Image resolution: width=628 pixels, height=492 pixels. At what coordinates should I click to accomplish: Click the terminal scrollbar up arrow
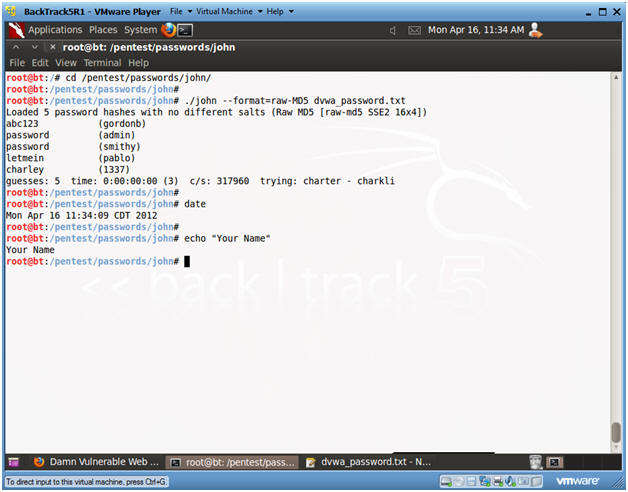(616, 77)
